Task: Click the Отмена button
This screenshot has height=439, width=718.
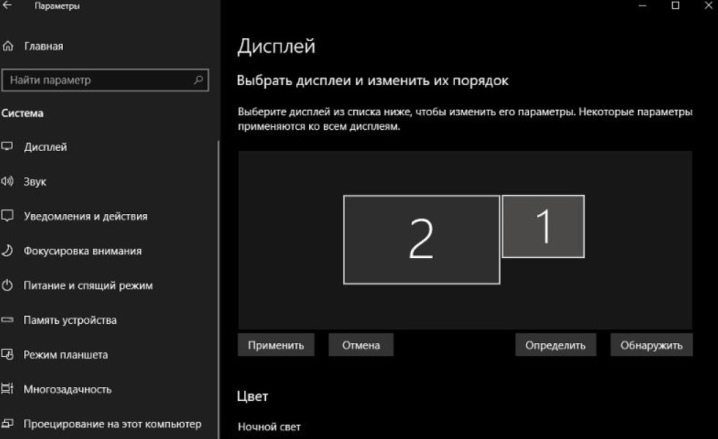Action: click(361, 345)
